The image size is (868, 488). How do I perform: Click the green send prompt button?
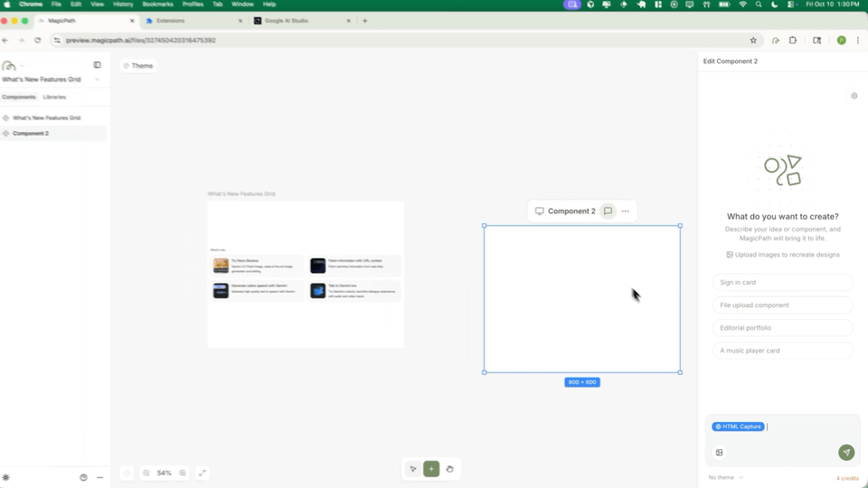point(846,452)
